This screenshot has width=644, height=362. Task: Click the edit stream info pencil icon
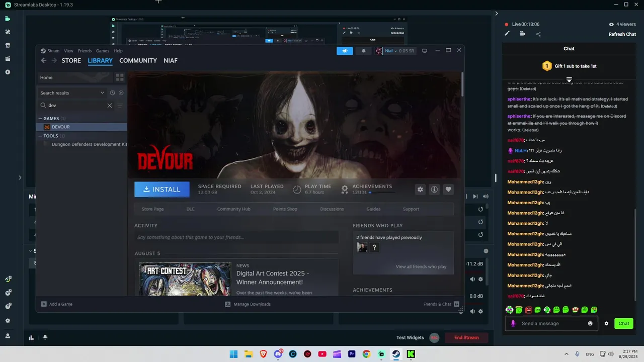[x=507, y=34]
